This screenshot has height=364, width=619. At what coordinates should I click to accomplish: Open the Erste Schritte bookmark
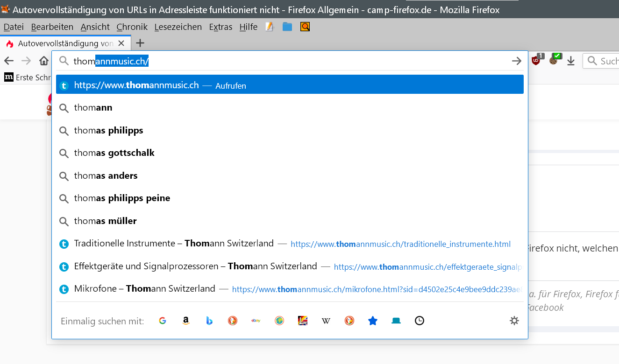tap(27, 77)
